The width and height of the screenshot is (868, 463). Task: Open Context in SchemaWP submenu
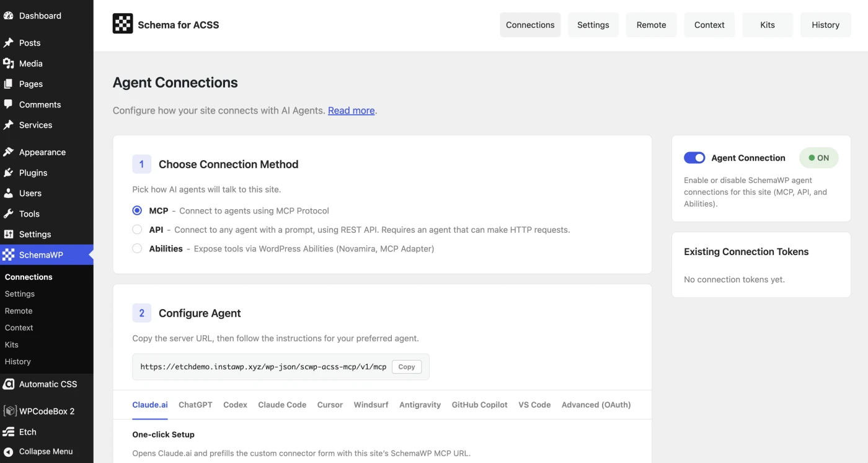click(x=19, y=327)
